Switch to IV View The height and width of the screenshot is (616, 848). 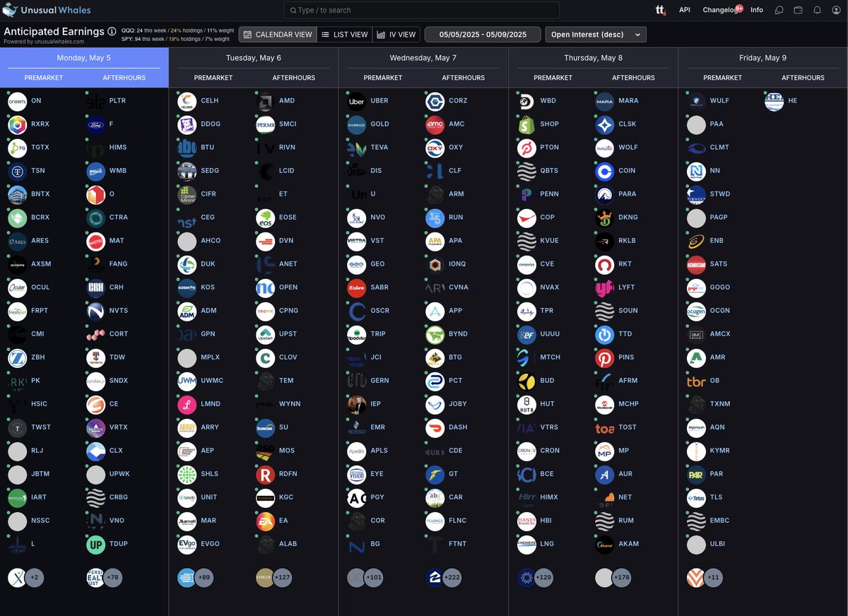[396, 35]
